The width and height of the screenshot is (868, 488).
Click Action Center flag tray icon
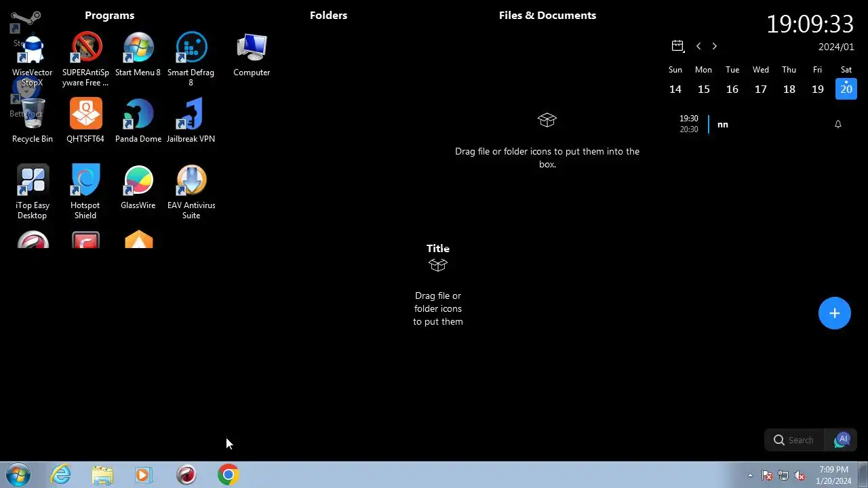[767, 475]
